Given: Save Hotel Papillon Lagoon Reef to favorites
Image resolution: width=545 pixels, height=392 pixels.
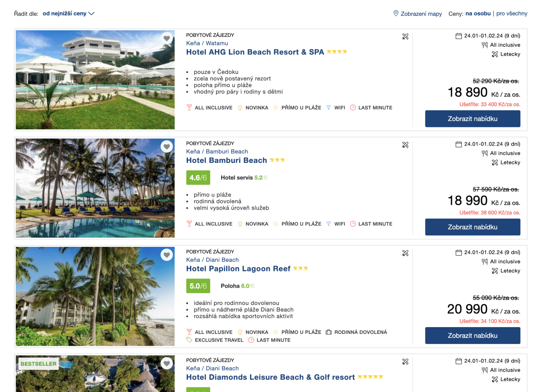Looking at the screenshot, I should pos(167,255).
